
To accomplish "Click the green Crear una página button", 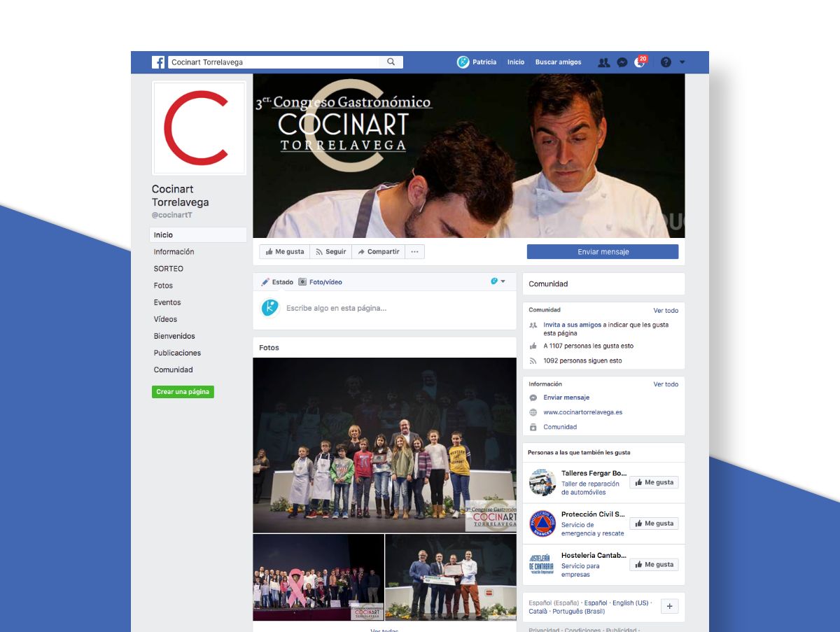I will click(183, 392).
